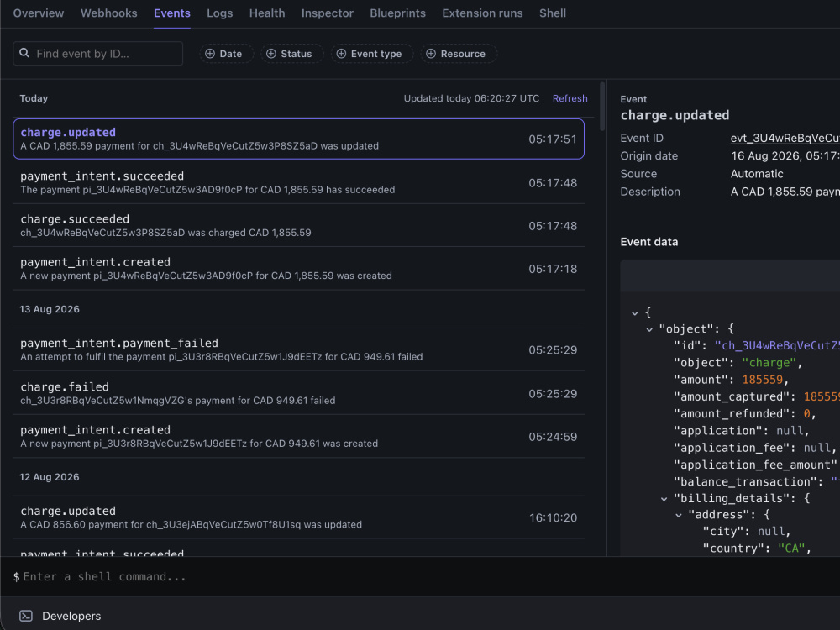
Task: Click the "Updated today 06:20:27 UTC" text
Action: (x=471, y=98)
